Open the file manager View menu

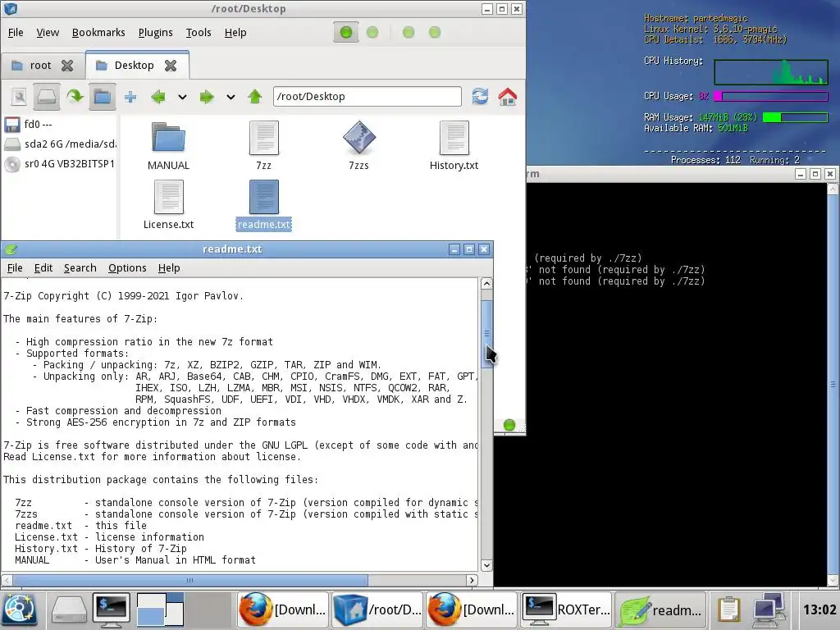pyautogui.click(x=48, y=33)
